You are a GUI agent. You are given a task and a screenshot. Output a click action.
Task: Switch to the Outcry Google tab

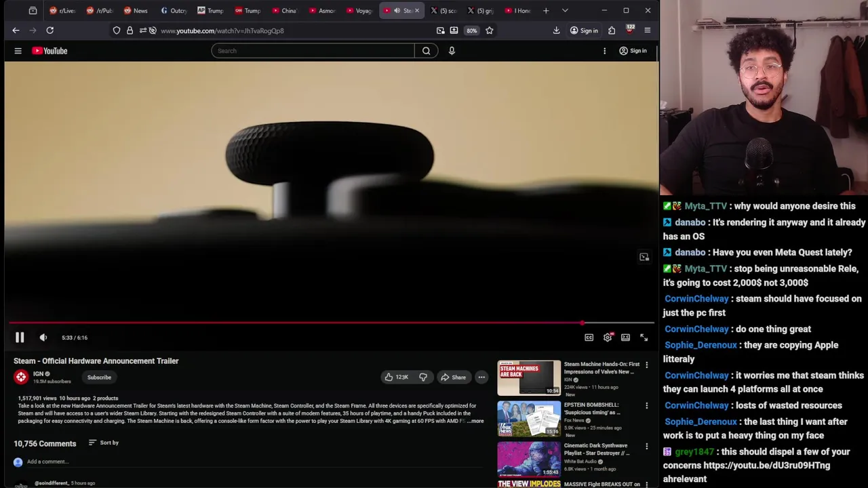(x=174, y=11)
